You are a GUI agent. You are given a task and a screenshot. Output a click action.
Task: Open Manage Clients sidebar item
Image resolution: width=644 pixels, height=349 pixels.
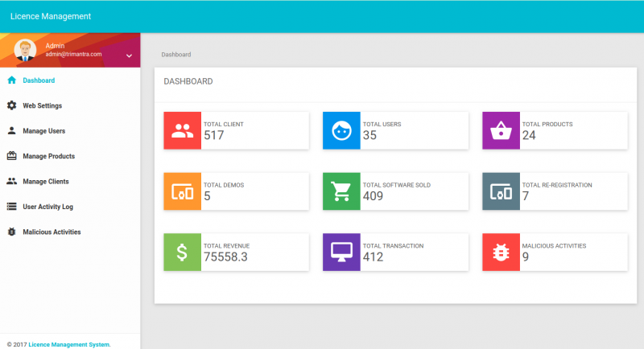45,181
